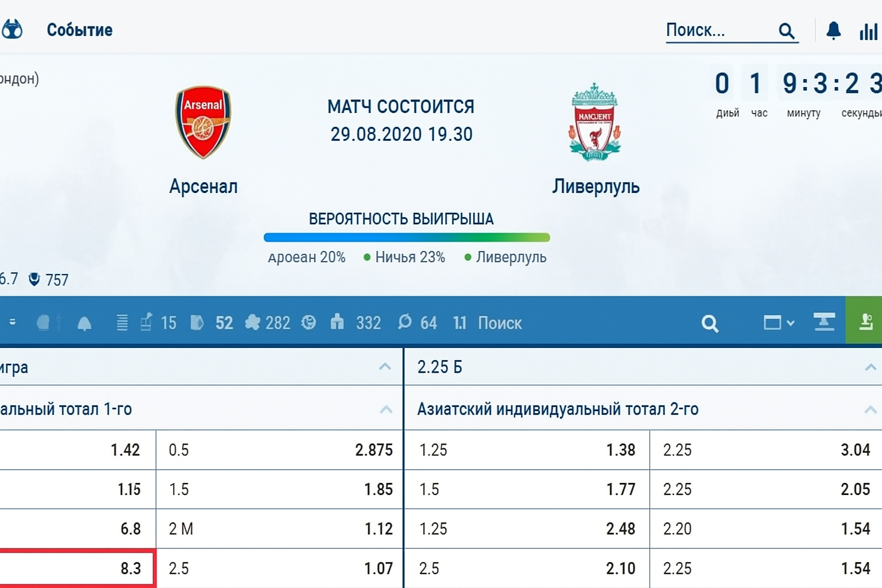Open the statistics bar chart icon
This screenshot has height=588, width=882.
pos(868,31)
